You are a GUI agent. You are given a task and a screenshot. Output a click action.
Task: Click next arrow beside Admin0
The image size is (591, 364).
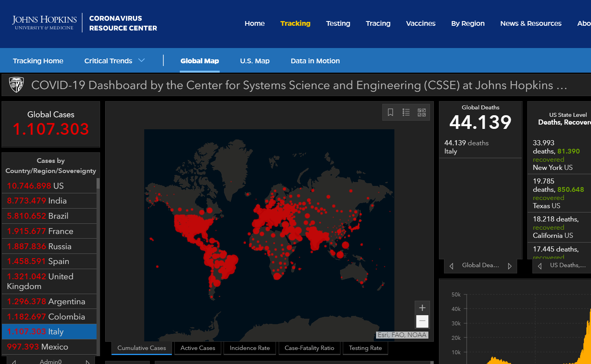[88, 362]
